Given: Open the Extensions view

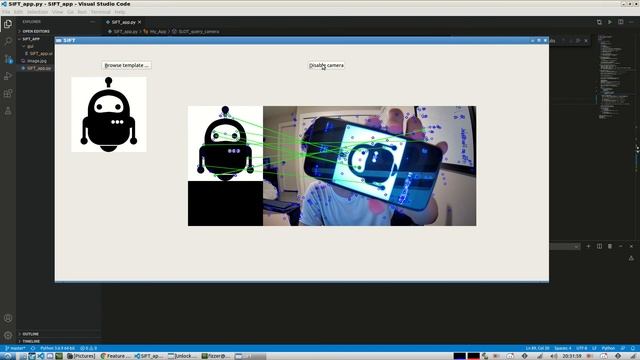Looking at the screenshot, I should pyautogui.click(x=8, y=93).
